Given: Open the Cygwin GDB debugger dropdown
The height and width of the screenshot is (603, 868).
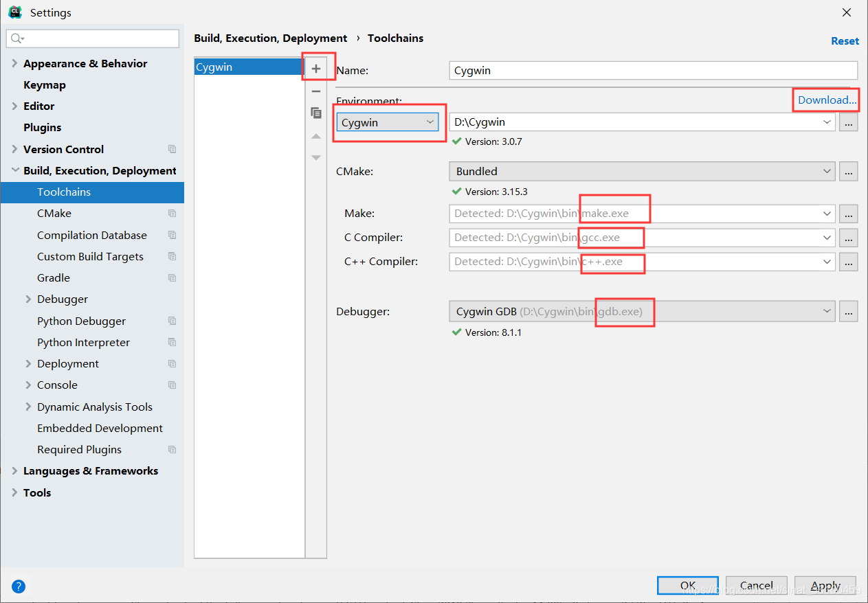Looking at the screenshot, I should 827,311.
